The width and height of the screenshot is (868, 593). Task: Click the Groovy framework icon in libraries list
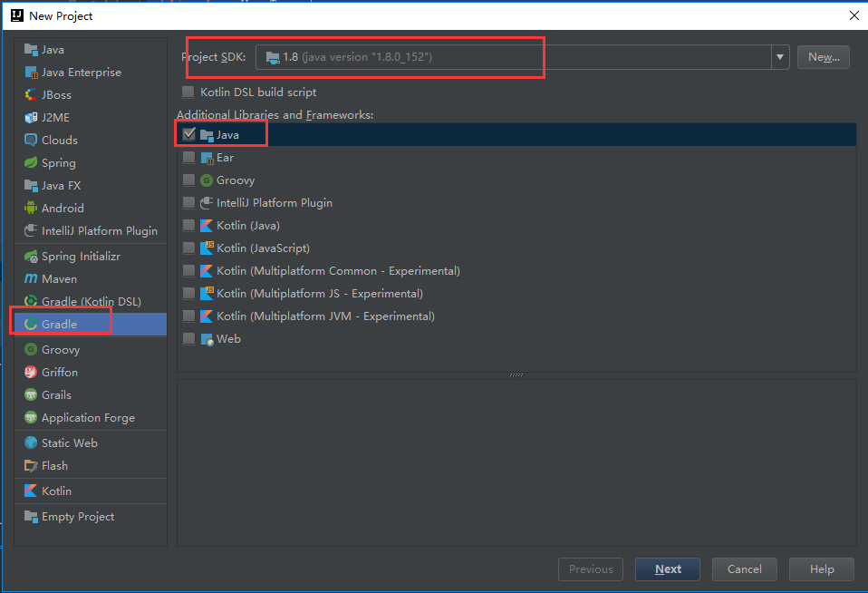coord(207,180)
